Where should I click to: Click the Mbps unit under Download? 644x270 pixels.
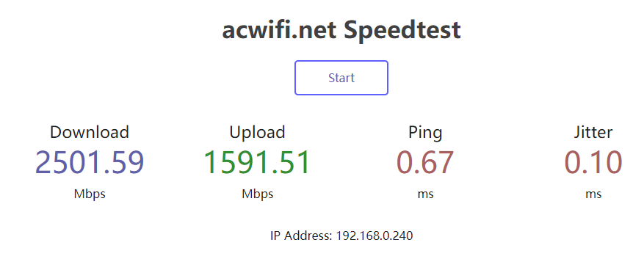point(90,194)
